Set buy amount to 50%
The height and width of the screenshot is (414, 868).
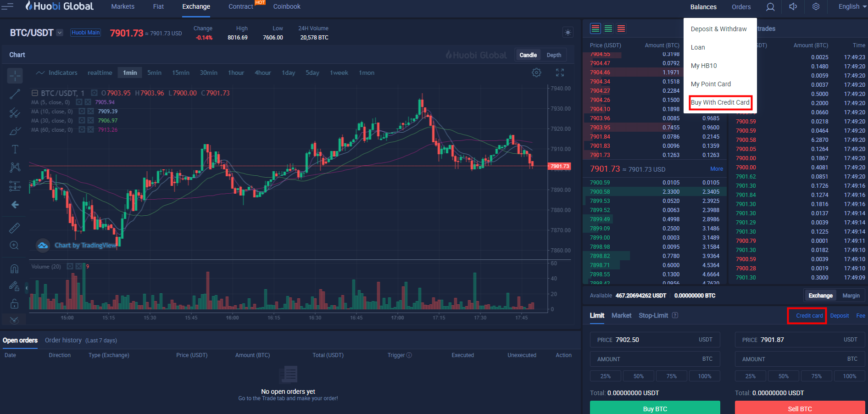click(639, 376)
